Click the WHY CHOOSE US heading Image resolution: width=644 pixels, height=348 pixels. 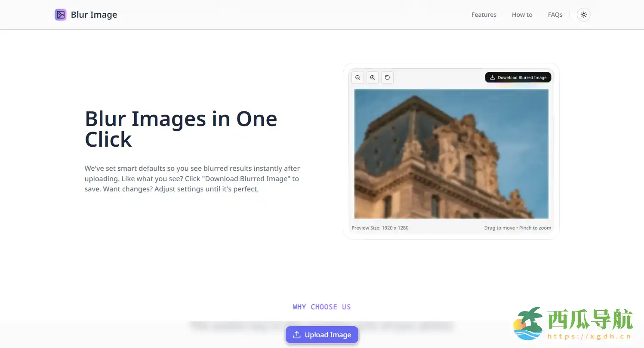[322, 307]
